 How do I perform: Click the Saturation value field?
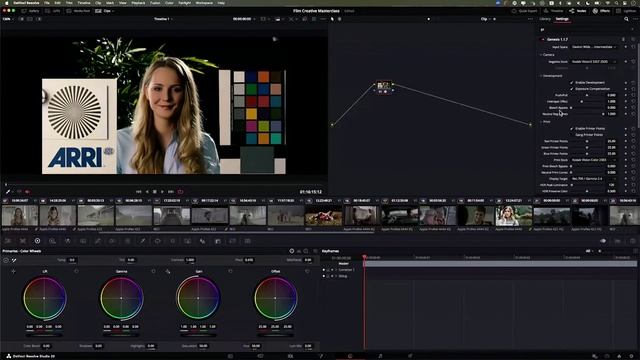coord(203,346)
